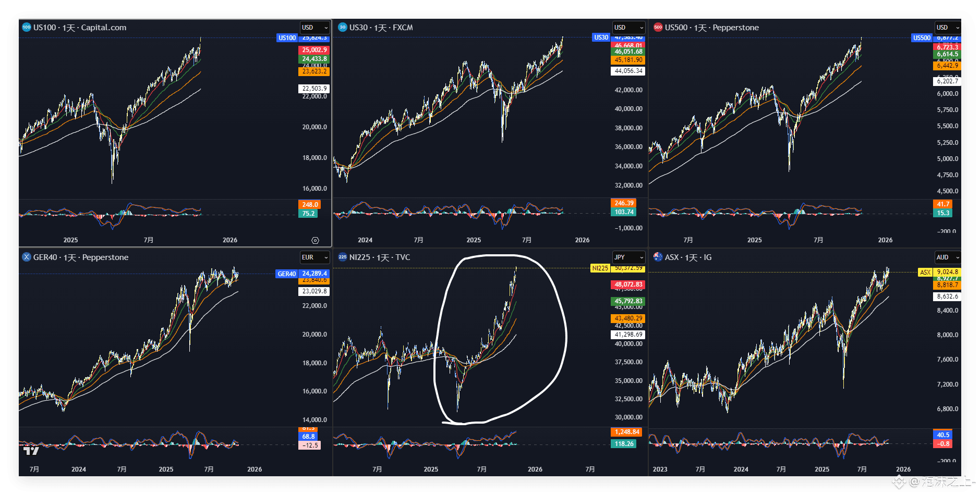Click the US30 symbol logo icon

click(x=343, y=27)
